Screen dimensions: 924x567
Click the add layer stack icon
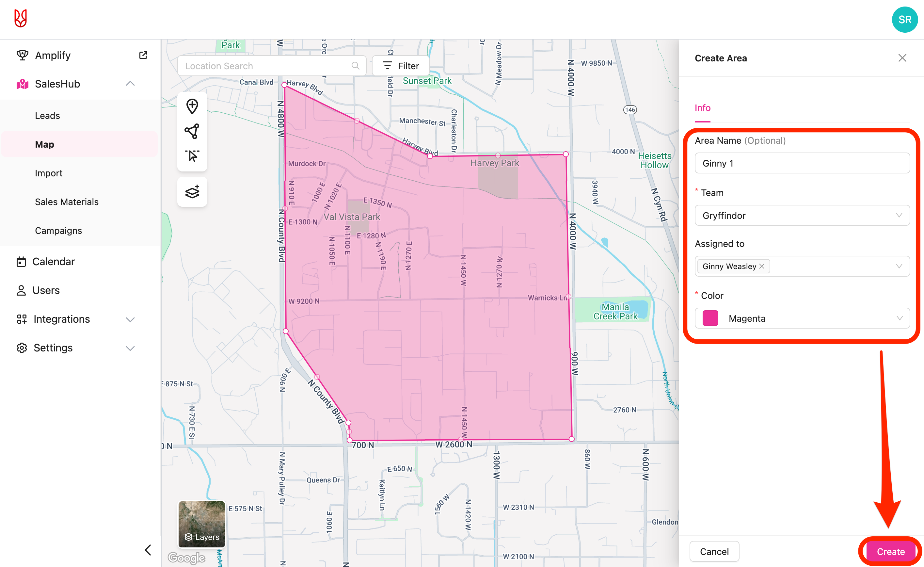point(192,192)
